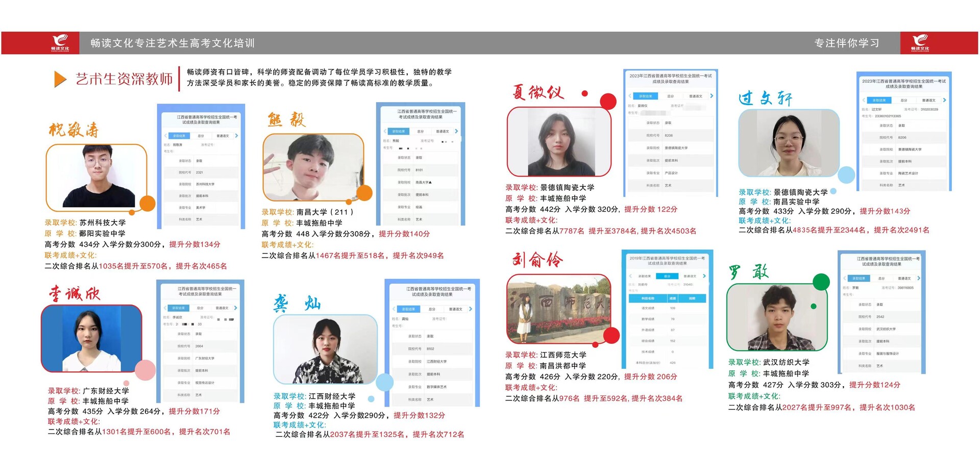The width and height of the screenshot is (980, 455).
Task: Select the line 录取学校: 苏州科技大学
Action: (x=85, y=222)
